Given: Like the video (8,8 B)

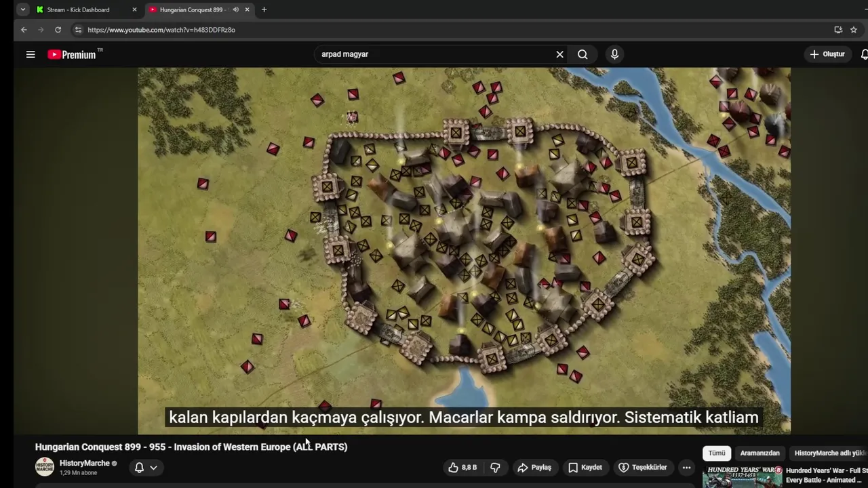Looking at the screenshot, I should pos(462,468).
